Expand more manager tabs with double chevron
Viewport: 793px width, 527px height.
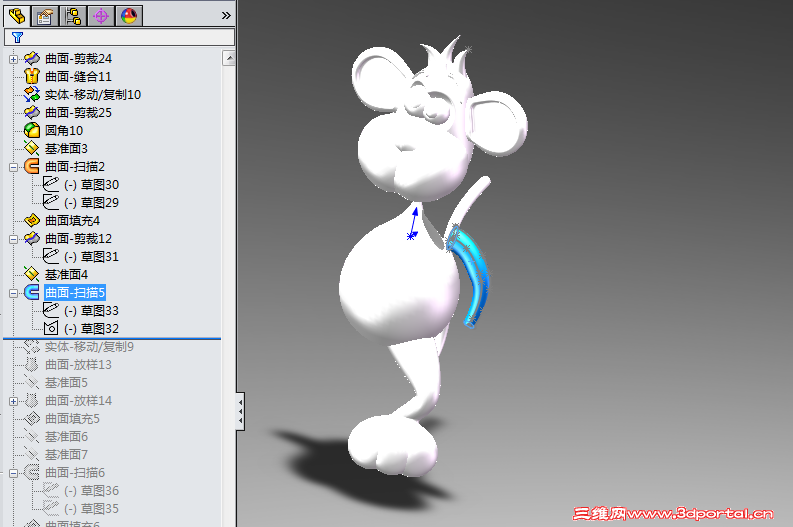[x=226, y=16]
